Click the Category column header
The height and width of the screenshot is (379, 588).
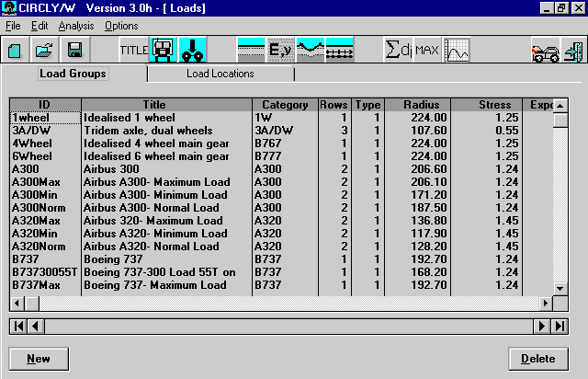[x=286, y=105]
